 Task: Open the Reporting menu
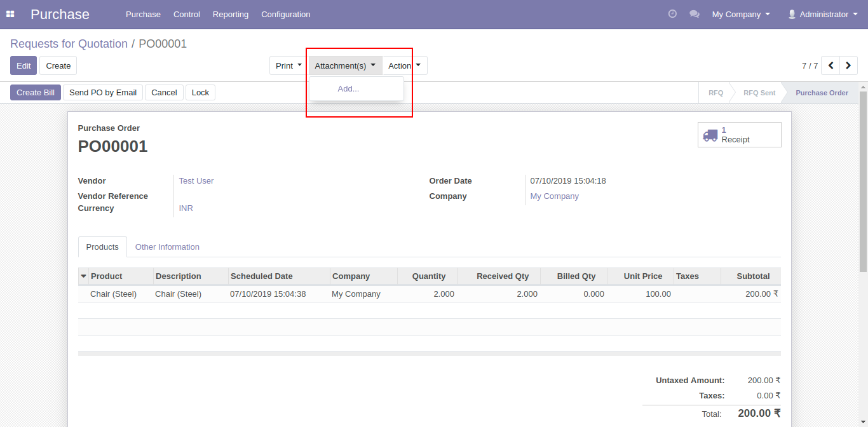pyautogui.click(x=231, y=14)
